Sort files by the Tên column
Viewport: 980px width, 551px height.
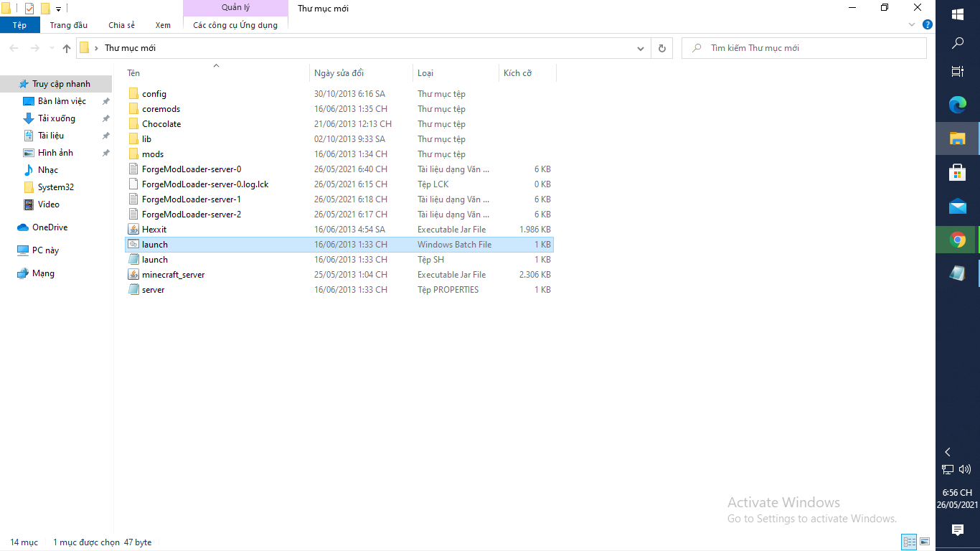217,73
